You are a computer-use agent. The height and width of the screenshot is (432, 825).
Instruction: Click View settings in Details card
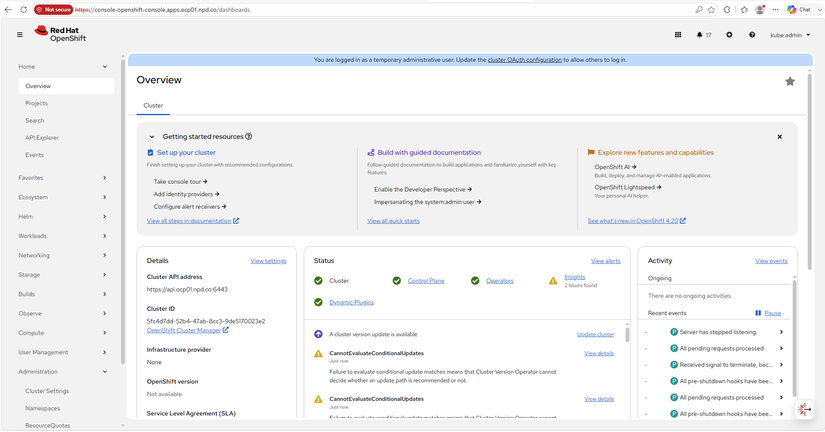[x=268, y=261]
